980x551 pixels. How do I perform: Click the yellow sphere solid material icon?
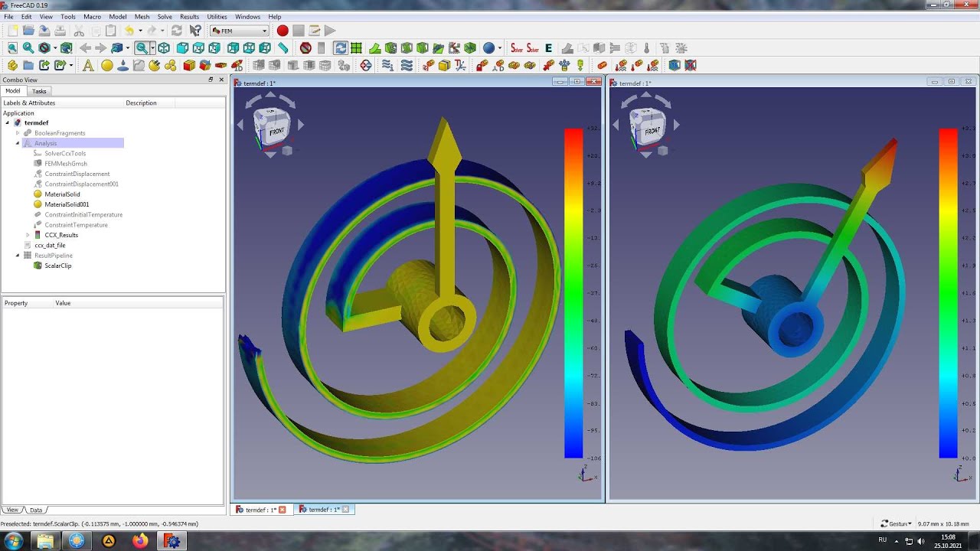107,65
